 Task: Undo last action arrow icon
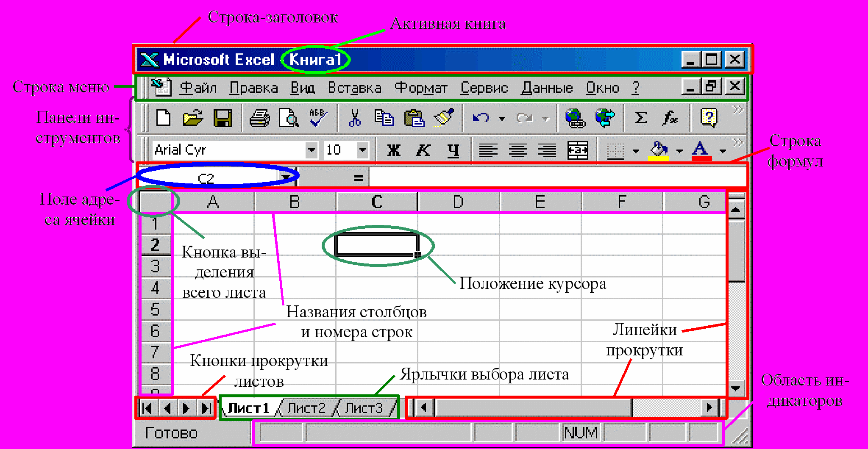point(481,118)
